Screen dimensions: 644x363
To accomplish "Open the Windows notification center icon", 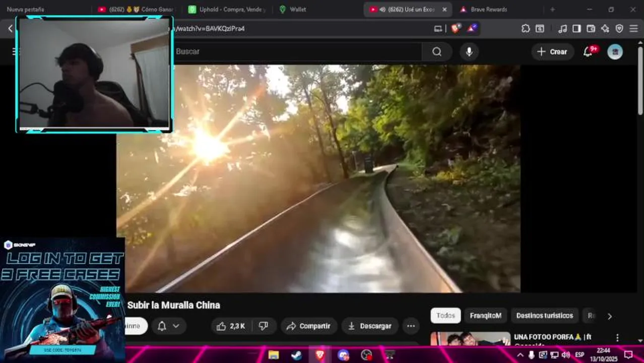I will (x=628, y=355).
